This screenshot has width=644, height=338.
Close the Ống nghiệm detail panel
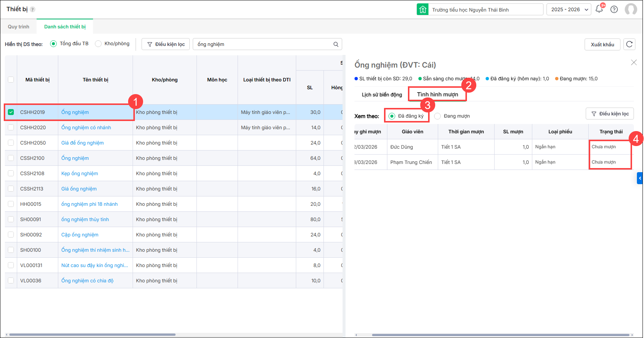(x=634, y=62)
